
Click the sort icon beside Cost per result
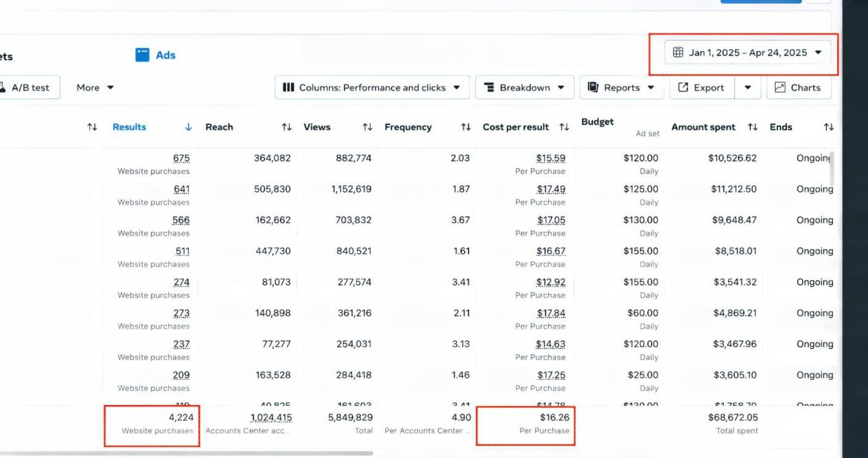point(564,127)
